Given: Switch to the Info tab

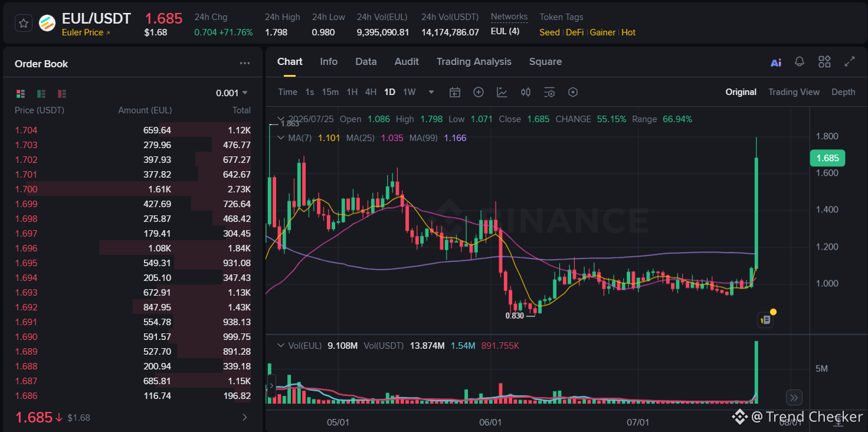Looking at the screenshot, I should pyautogui.click(x=329, y=61).
